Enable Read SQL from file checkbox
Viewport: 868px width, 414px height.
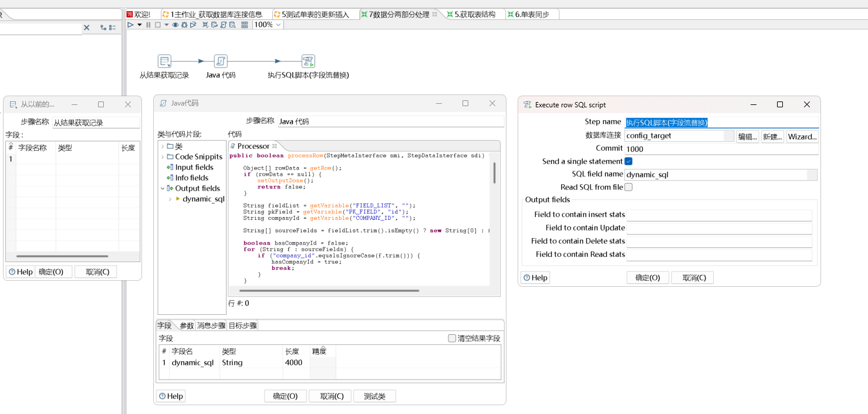[629, 187]
